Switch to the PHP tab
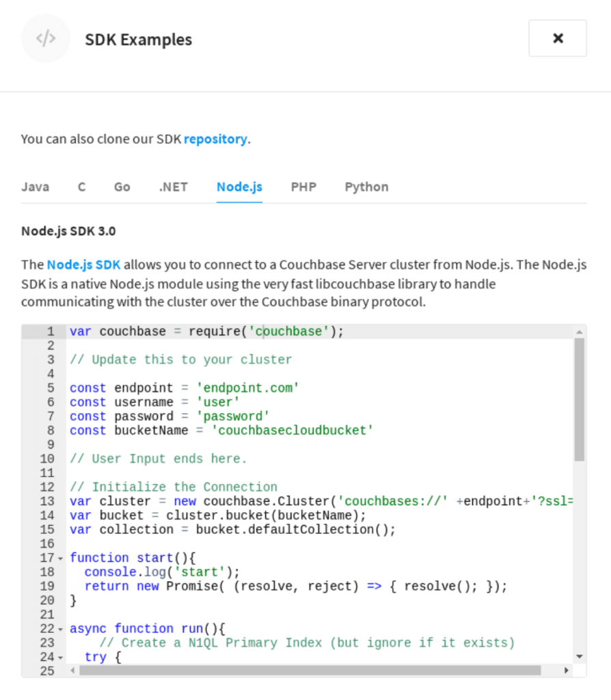Image resolution: width=611 pixels, height=700 pixels. click(x=303, y=187)
